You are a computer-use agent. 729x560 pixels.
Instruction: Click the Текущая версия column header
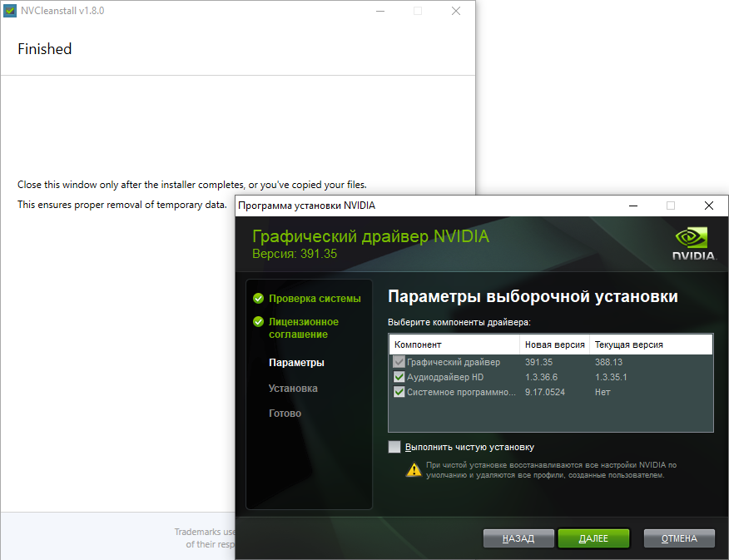[651, 344]
